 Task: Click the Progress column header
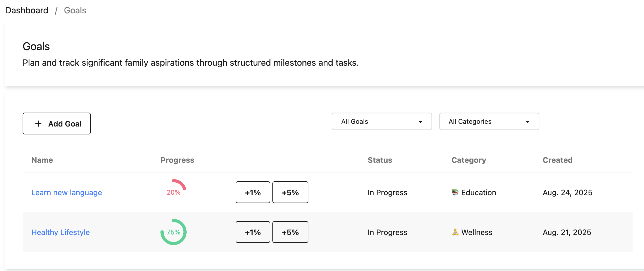[x=177, y=160]
